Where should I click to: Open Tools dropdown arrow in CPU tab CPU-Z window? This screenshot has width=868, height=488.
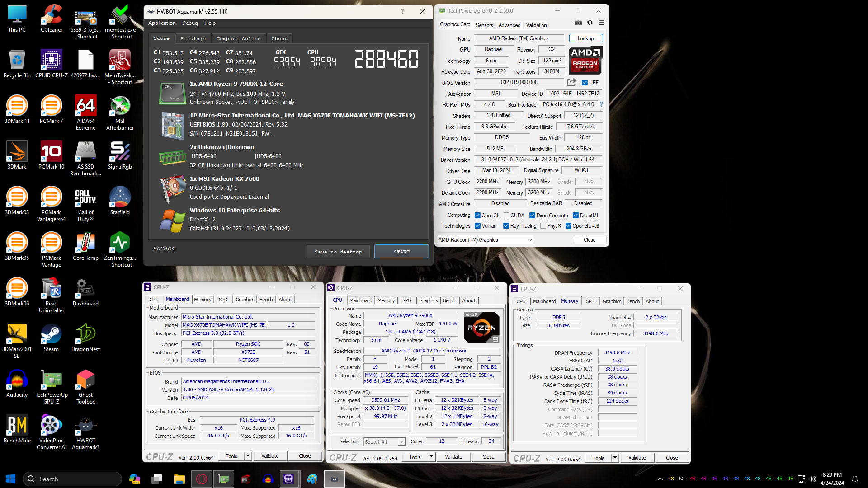click(x=431, y=457)
